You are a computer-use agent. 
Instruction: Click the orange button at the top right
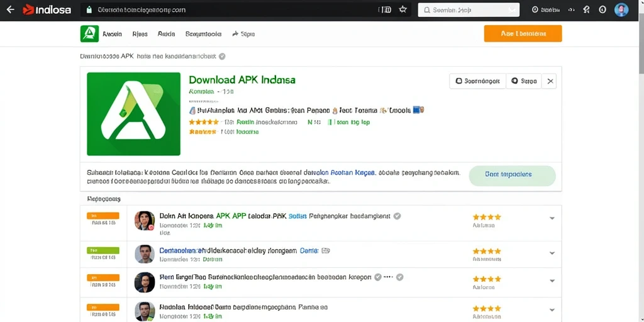pos(523,34)
